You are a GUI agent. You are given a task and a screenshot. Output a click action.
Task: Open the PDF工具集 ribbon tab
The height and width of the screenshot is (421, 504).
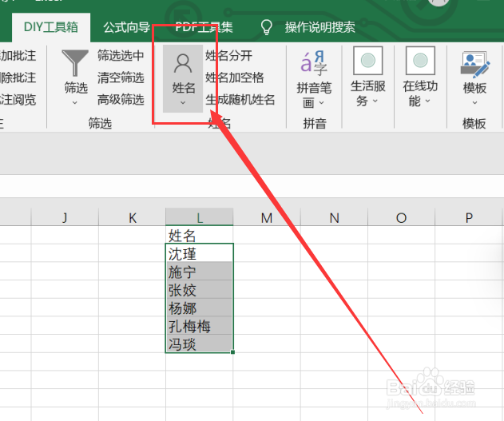pos(204,27)
